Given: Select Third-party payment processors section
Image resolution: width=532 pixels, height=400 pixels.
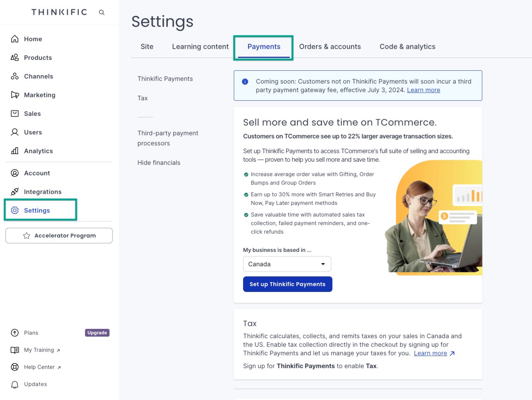Looking at the screenshot, I should pos(168,138).
